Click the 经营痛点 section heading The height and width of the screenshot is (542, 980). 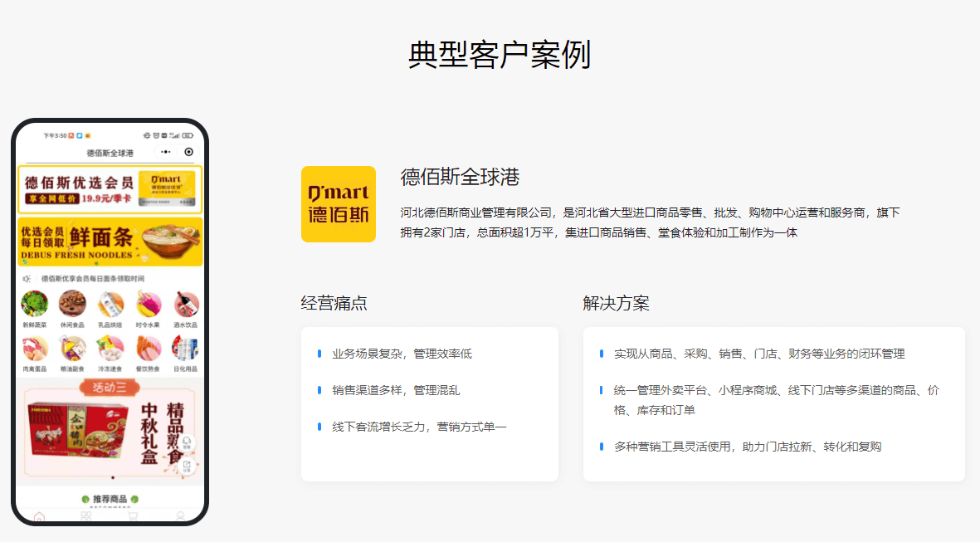click(334, 303)
